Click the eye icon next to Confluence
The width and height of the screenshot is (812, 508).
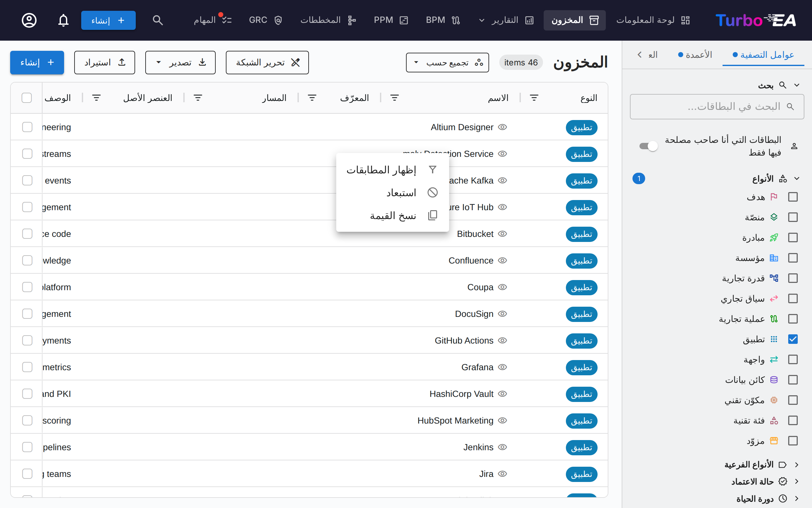pos(502,260)
